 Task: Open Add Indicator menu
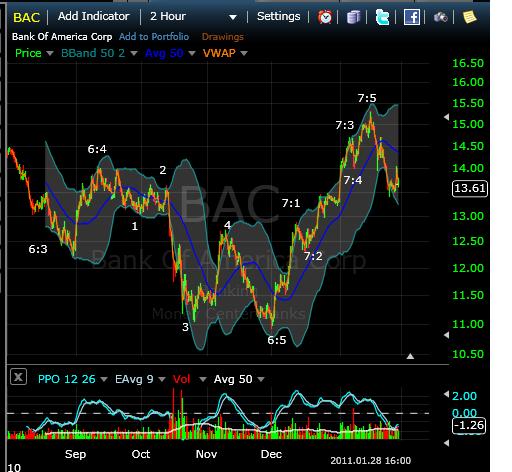[93, 16]
